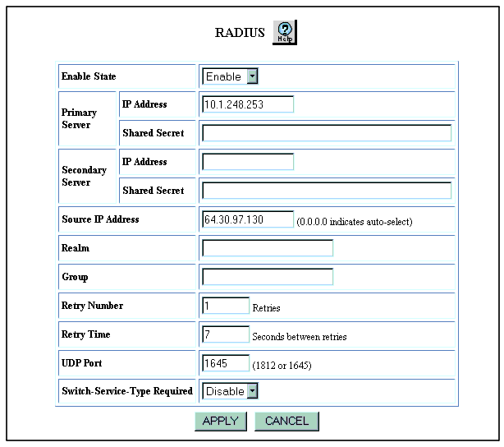Click the Primary Server IP Address field
Image resolution: width=504 pixels, height=447 pixels.
point(248,104)
